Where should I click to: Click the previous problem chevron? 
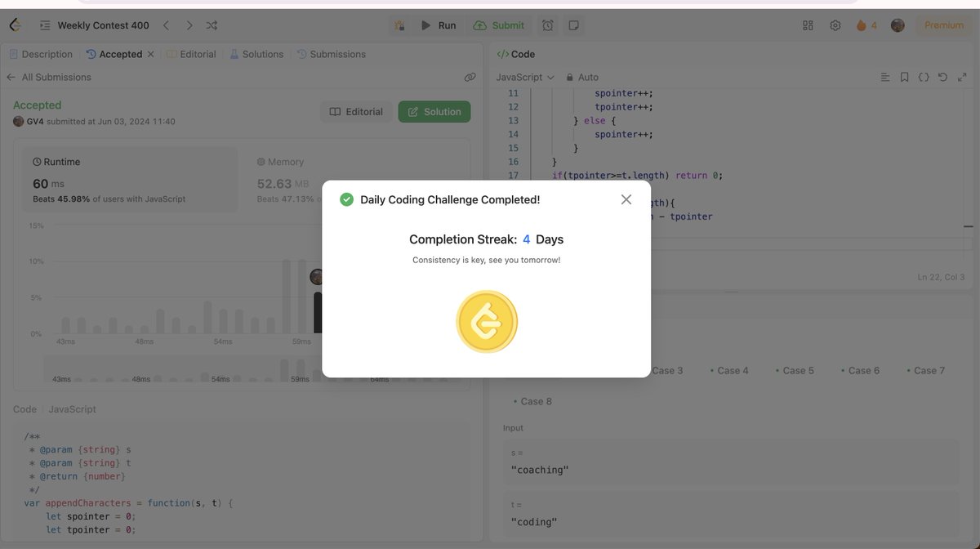coord(166,25)
